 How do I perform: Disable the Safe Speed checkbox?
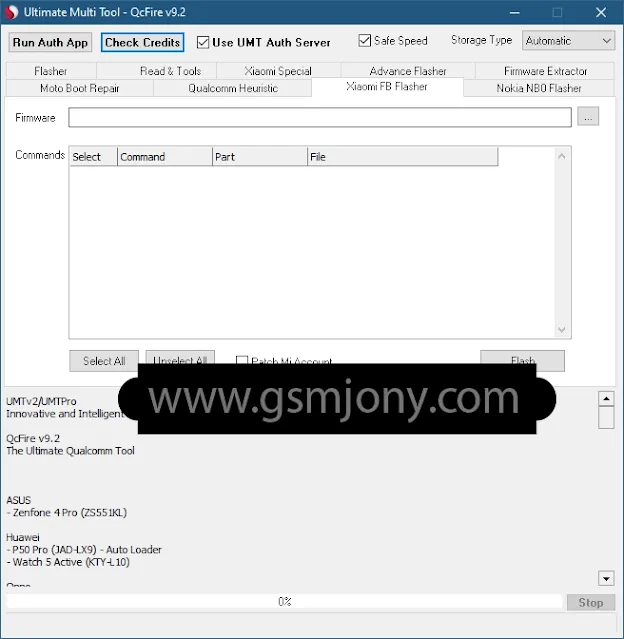coord(364,40)
